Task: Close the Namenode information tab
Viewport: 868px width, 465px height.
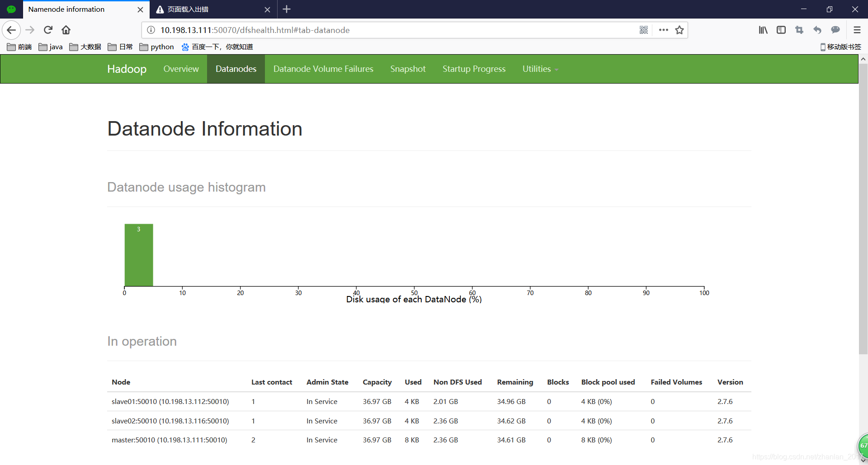Action: [140, 9]
